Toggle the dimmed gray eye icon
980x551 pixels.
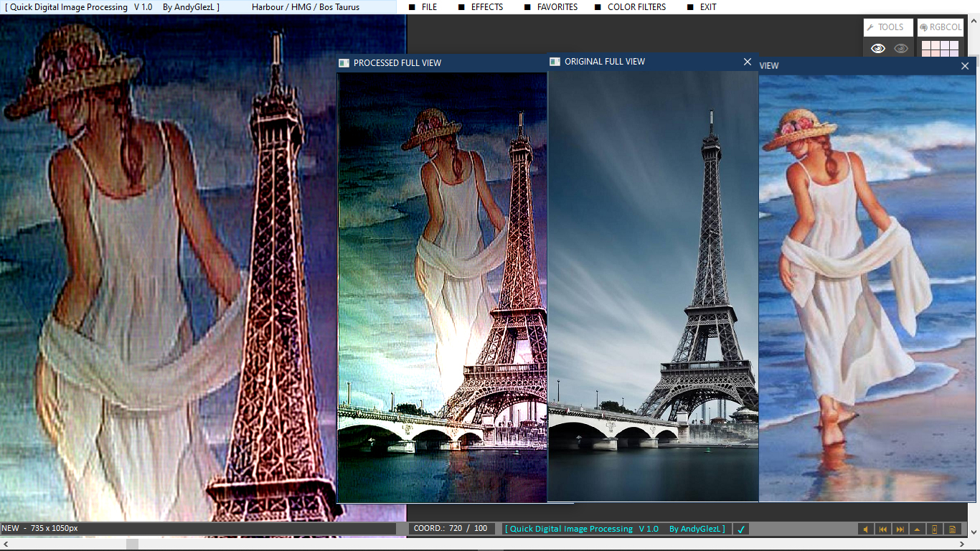tap(901, 48)
